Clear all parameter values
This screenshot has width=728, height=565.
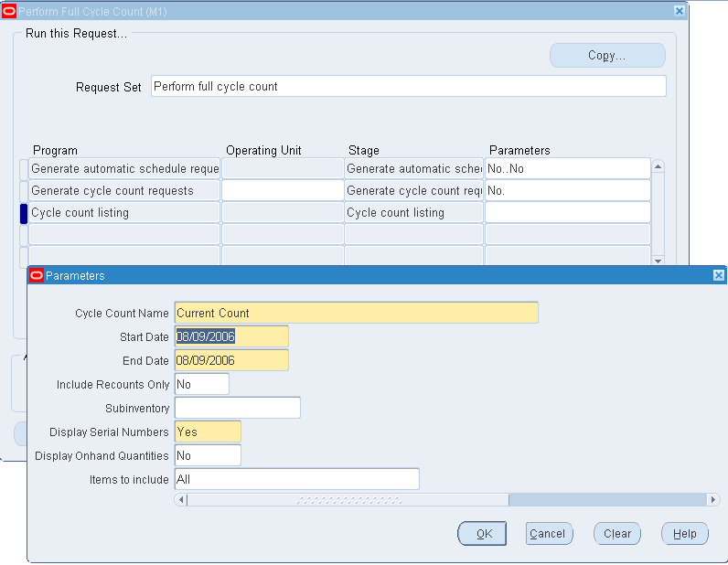point(617,533)
